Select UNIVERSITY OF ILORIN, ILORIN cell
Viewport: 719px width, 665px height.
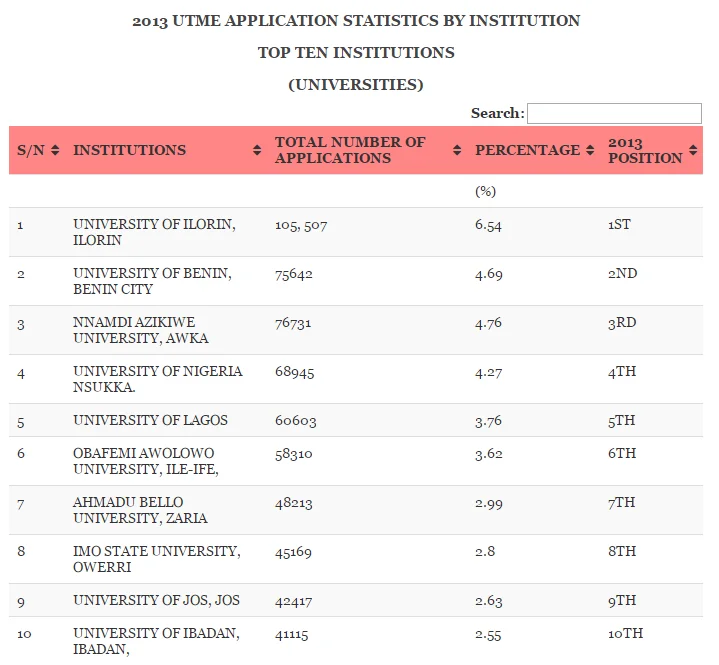point(155,232)
